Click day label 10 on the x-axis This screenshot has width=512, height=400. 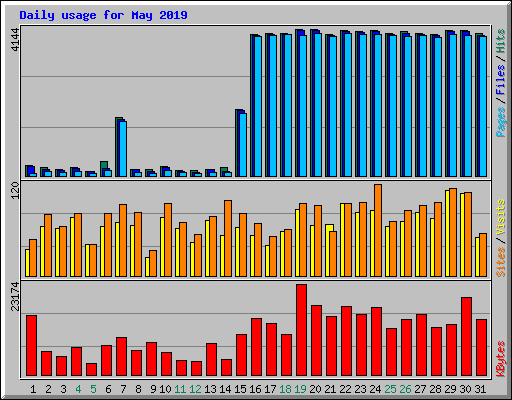click(x=165, y=389)
